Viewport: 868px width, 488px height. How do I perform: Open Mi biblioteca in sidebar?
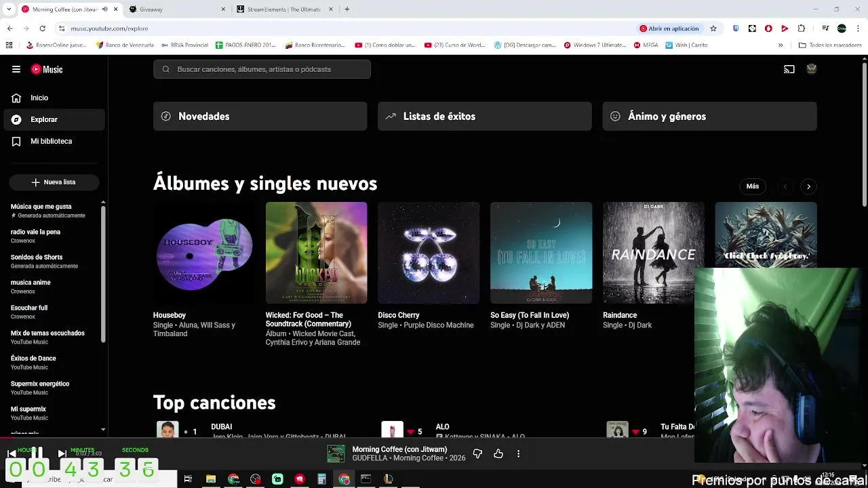pos(54,141)
